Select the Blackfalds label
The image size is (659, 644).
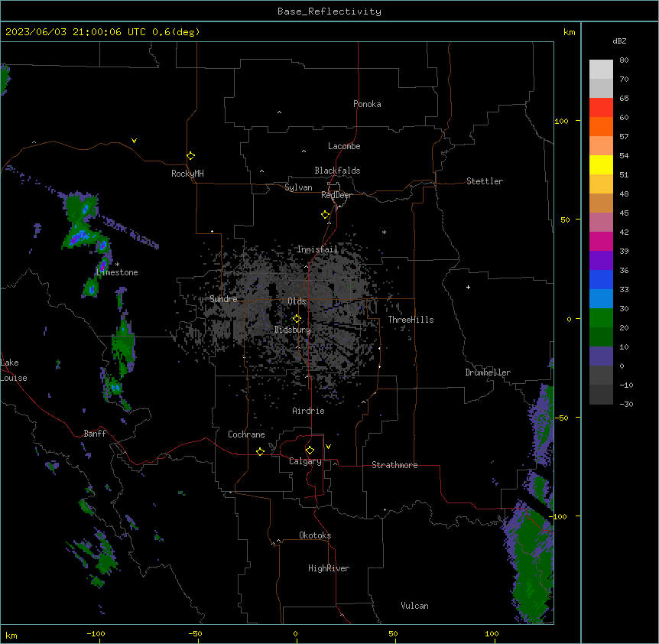point(337,171)
